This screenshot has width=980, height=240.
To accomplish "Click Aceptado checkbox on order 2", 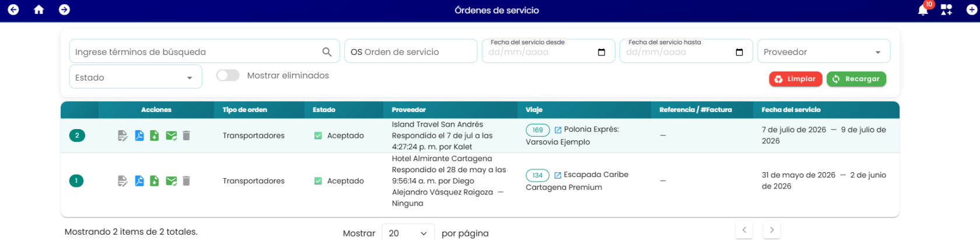I will coord(318,135).
